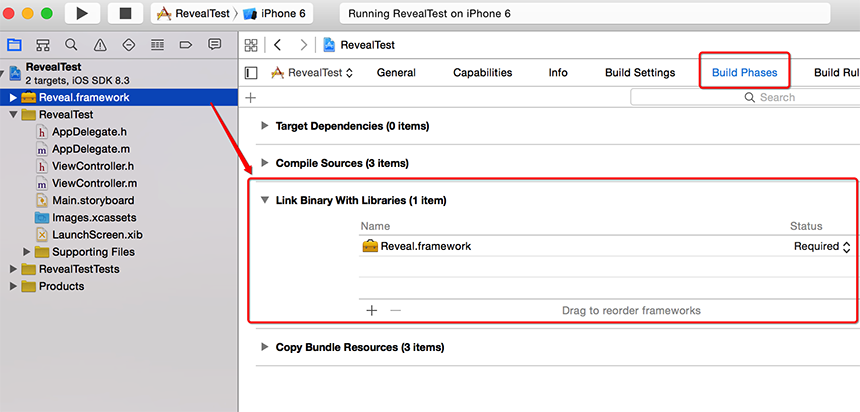860x412 pixels.
Task: Switch to the General tab
Action: pyautogui.click(x=396, y=72)
